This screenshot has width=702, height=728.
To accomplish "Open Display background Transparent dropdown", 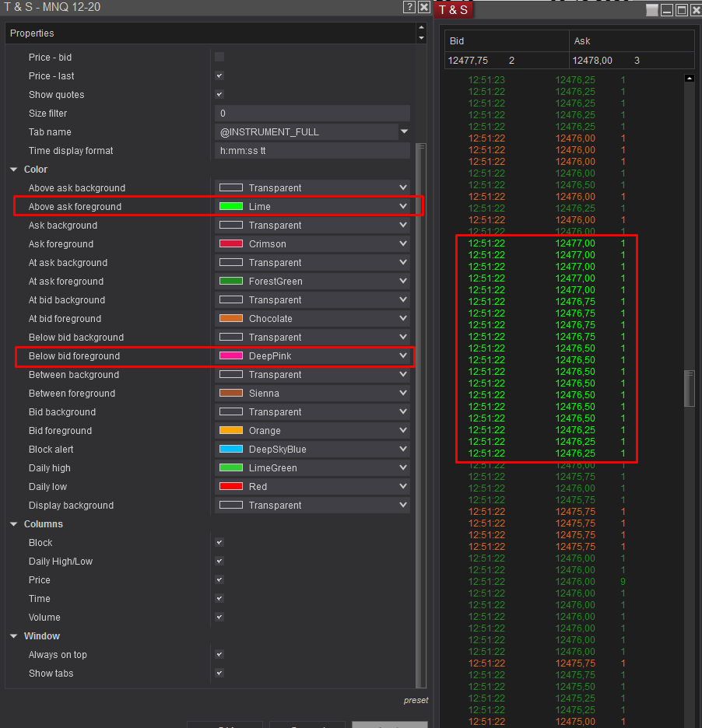I will [312, 505].
